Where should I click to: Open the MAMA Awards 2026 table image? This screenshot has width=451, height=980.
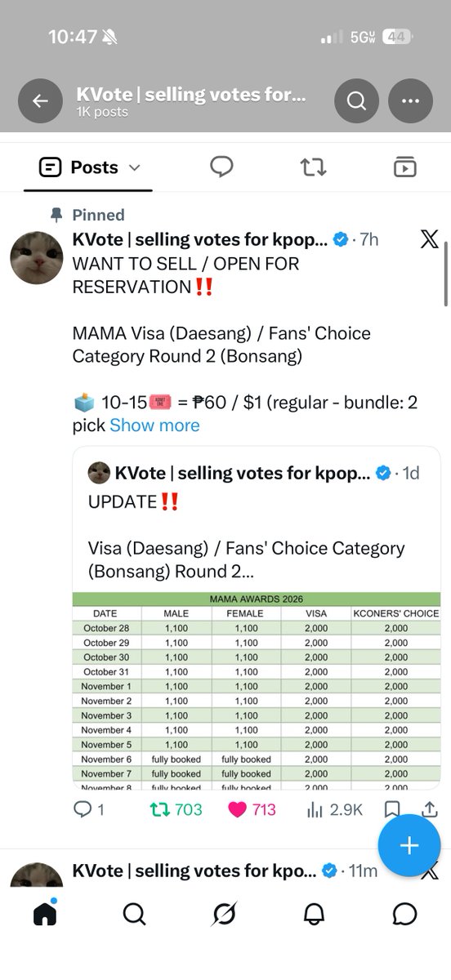point(257,690)
